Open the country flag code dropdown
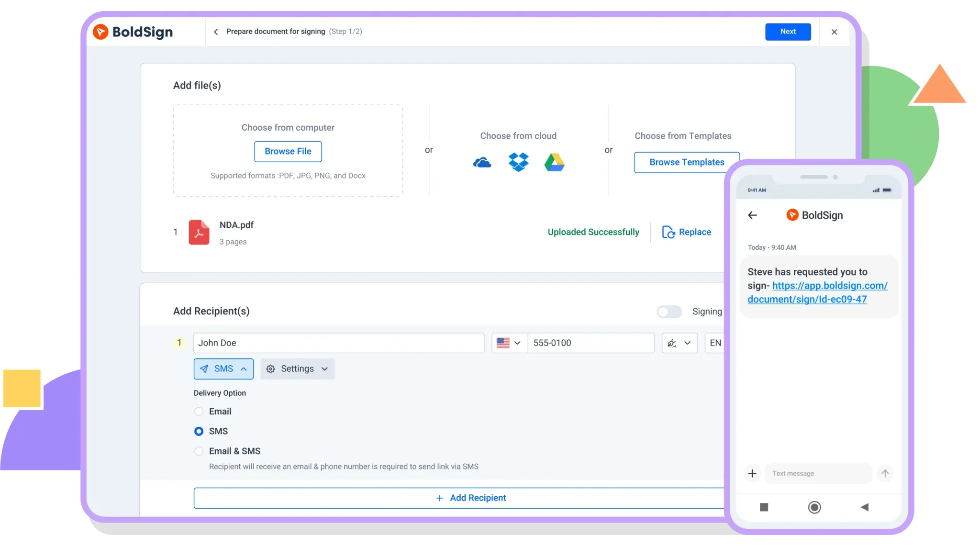This screenshot has width=980, height=546. [509, 343]
